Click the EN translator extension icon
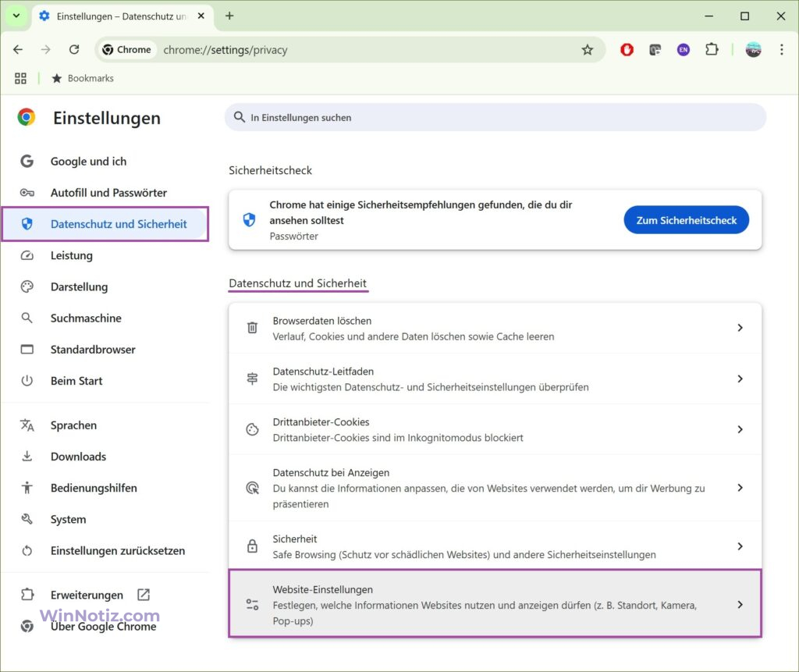The image size is (799, 672). (x=683, y=49)
